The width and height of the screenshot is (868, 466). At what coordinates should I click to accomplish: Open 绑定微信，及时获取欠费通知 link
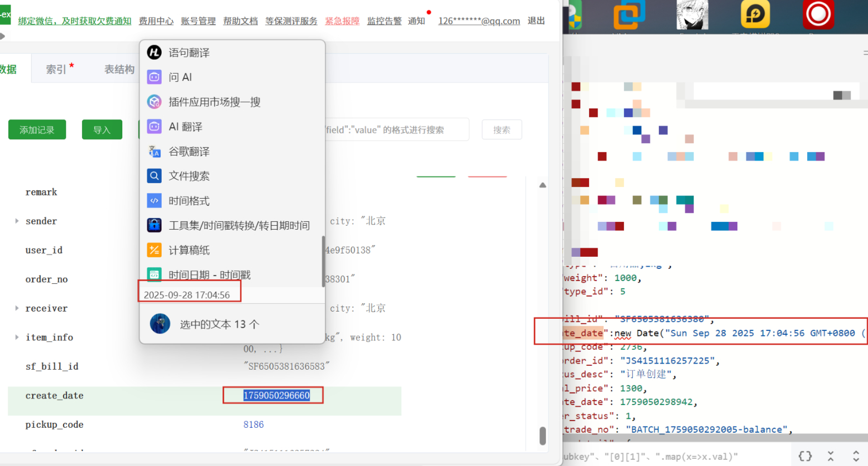point(75,21)
